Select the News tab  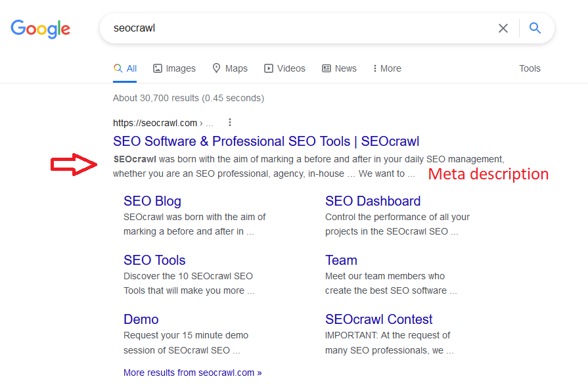click(x=345, y=68)
